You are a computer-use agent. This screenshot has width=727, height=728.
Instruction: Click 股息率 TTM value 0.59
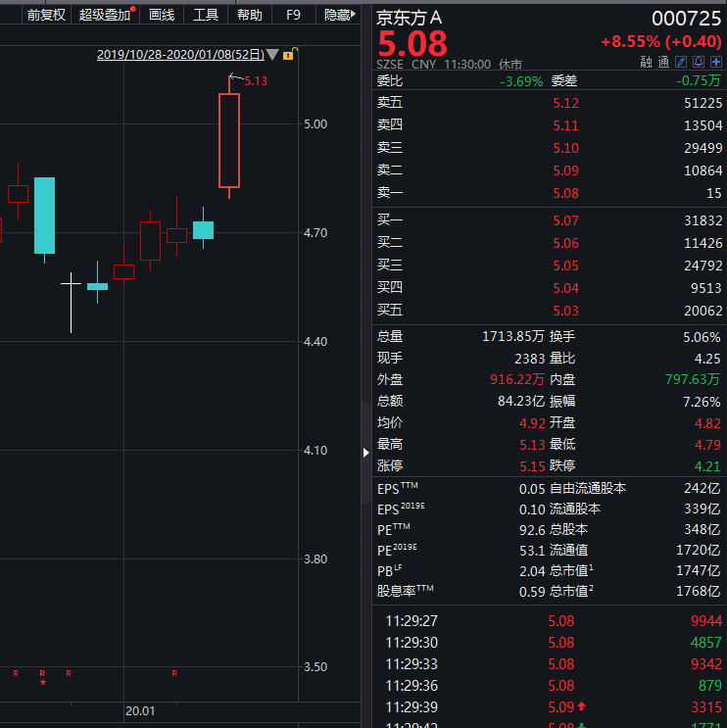coord(532,592)
